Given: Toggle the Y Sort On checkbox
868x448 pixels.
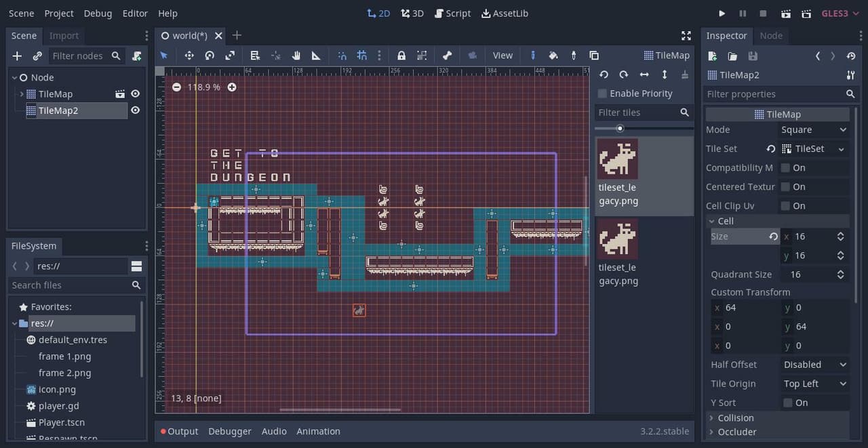Looking at the screenshot, I should [787, 403].
